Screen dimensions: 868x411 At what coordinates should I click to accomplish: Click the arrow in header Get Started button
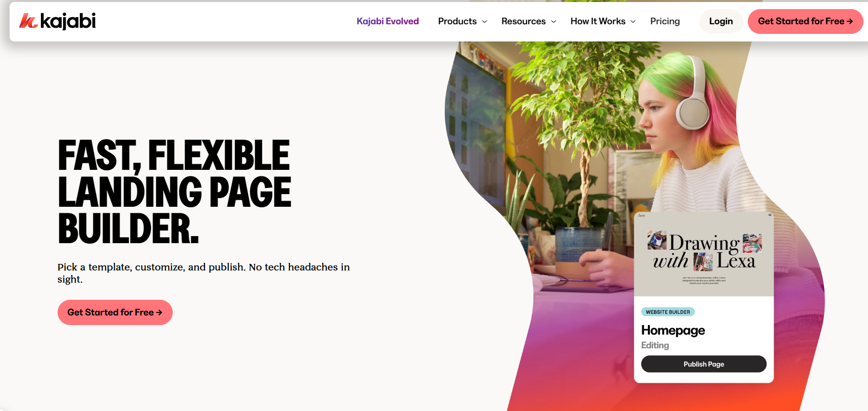point(850,21)
